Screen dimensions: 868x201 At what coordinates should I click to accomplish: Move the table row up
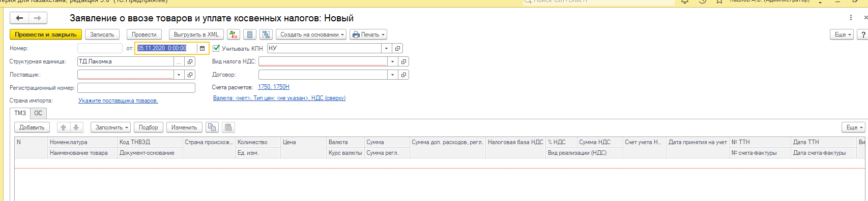[x=63, y=127]
